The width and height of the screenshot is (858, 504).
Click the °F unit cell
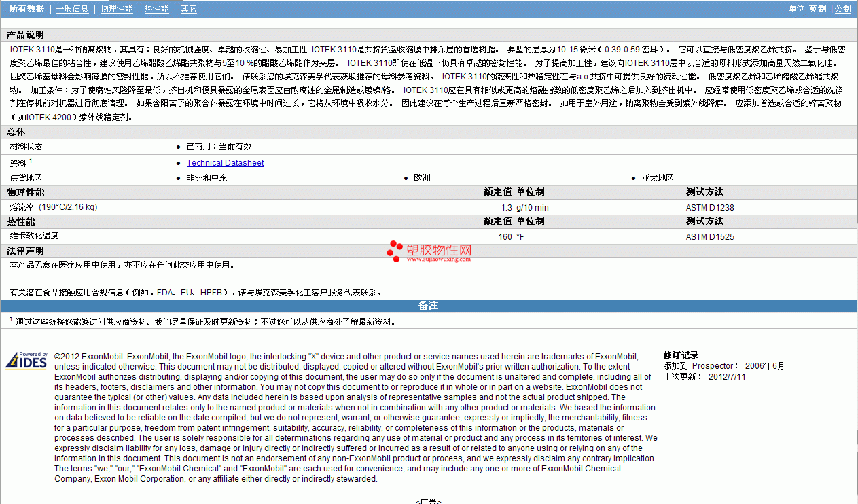[x=520, y=237]
